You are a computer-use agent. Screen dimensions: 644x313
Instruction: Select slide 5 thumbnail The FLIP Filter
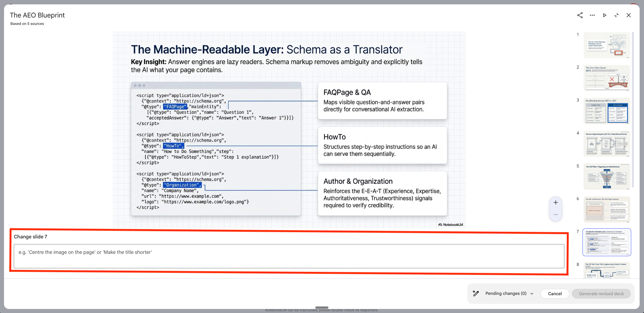pos(607,177)
